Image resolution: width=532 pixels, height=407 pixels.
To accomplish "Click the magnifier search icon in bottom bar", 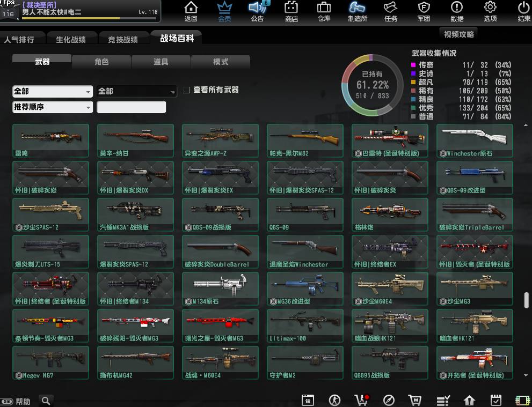I will [46, 401].
